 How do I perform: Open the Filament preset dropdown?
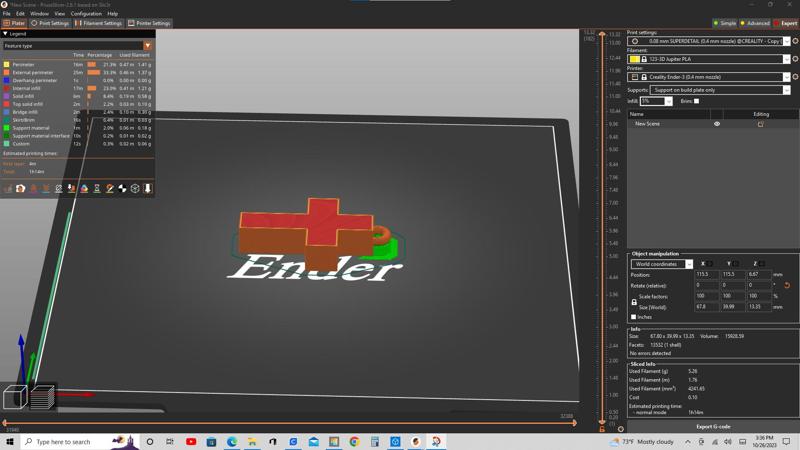(x=786, y=59)
